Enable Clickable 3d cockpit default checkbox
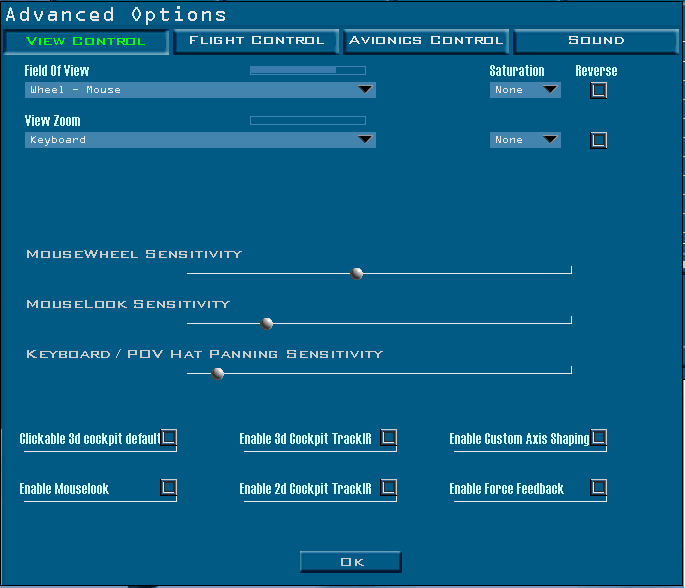The width and height of the screenshot is (685, 588). [x=169, y=438]
